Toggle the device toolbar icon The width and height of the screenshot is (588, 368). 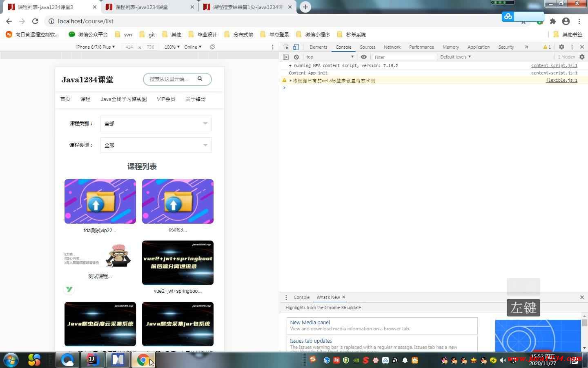tap(296, 47)
